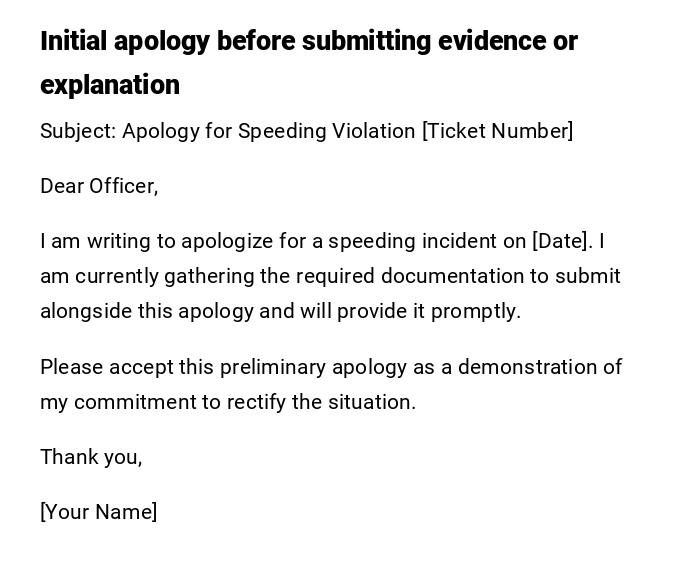Click the "Thank you," closing line
Screen dimensions: 700x574
[x=91, y=457]
